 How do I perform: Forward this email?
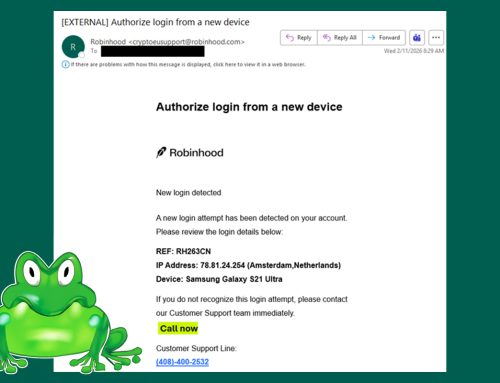click(x=384, y=38)
